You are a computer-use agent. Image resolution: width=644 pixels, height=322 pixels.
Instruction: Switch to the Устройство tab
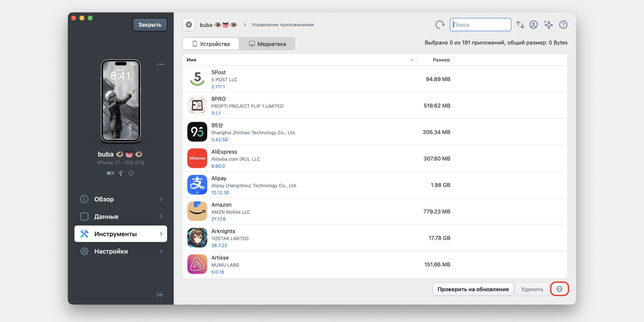coord(211,44)
